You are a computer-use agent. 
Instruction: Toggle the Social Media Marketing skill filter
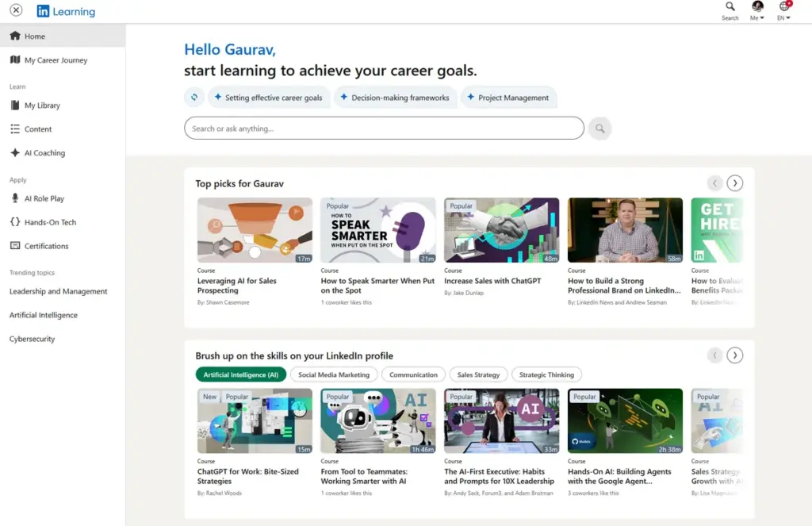coord(333,374)
